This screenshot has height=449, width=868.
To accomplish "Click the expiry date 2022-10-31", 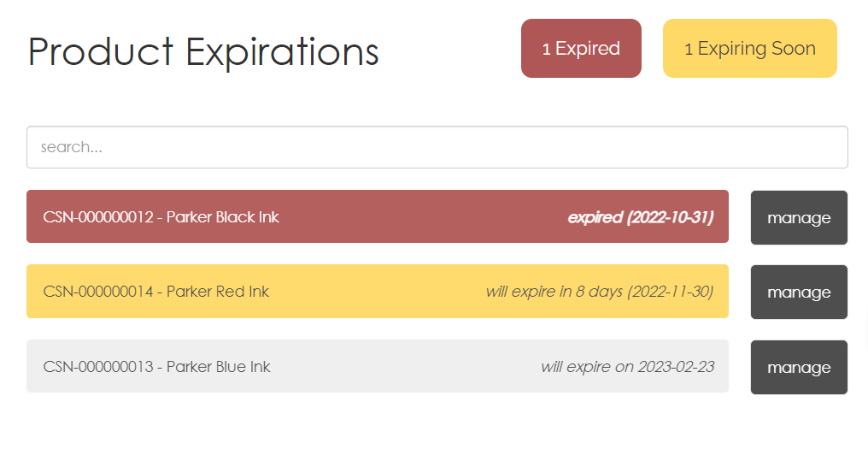I will pos(671,217).
